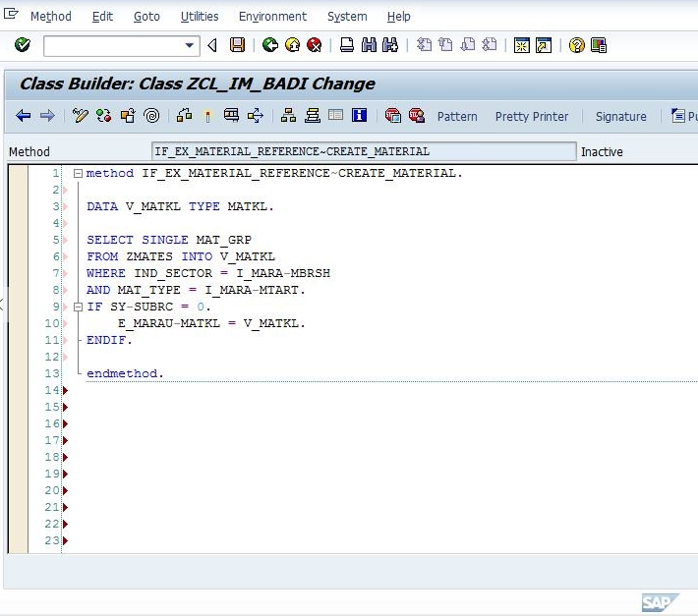The height and width of the screenshot is (616, 698).
Task: Click the Create New Session icon
Action: tap(522, 45)
